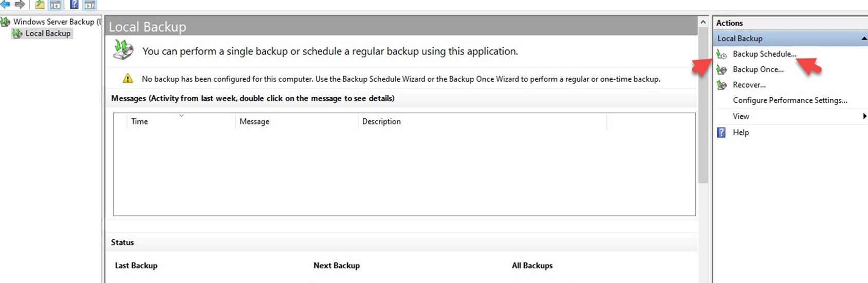Open the Backup Schedule wizard link
This screenshot has height=283, width=868.
(764, 54)
